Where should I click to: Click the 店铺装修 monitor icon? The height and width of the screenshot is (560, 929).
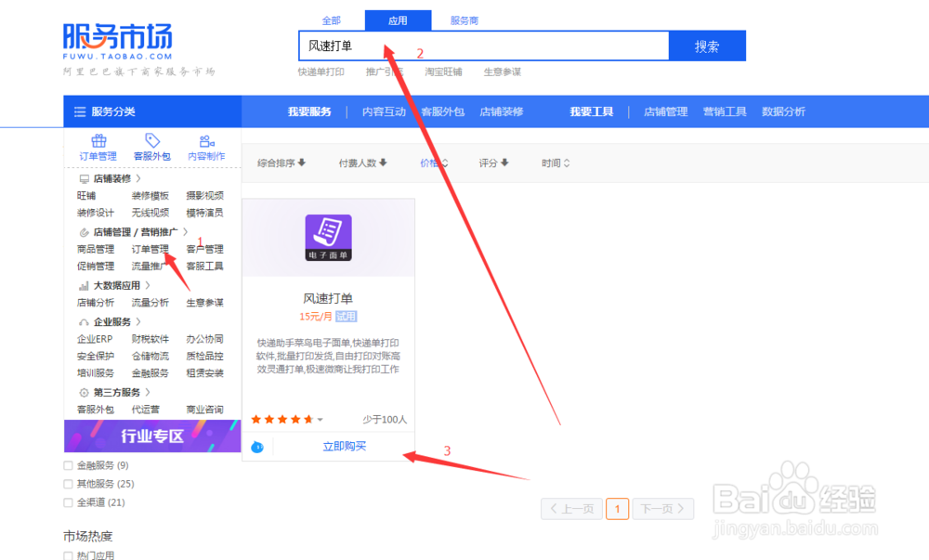[85, 179]
